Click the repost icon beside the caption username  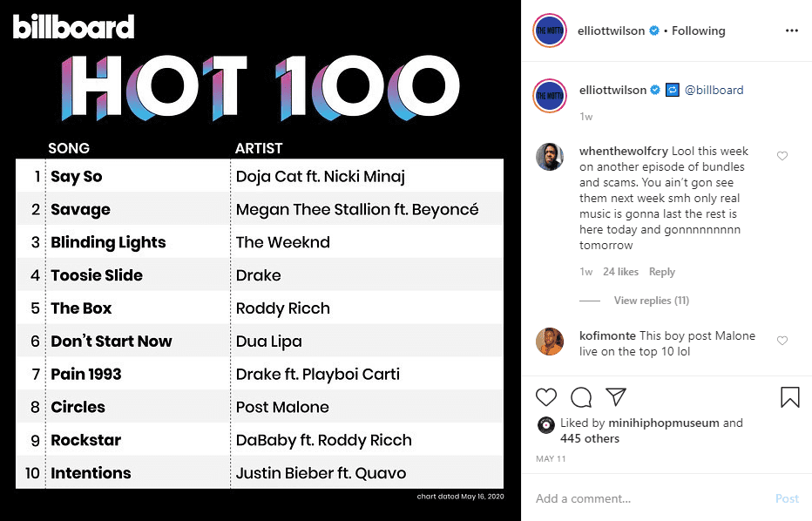tap(673, 90)
